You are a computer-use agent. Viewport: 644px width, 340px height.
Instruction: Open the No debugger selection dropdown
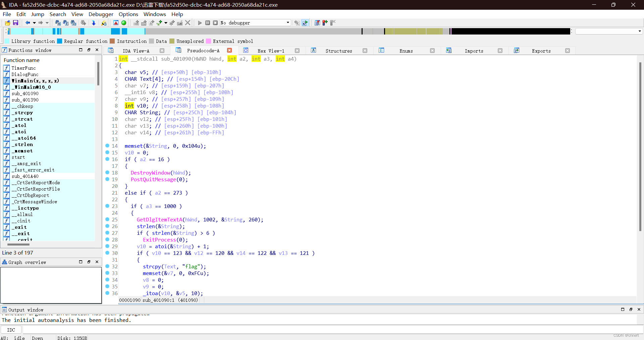(x=288, y=23)
